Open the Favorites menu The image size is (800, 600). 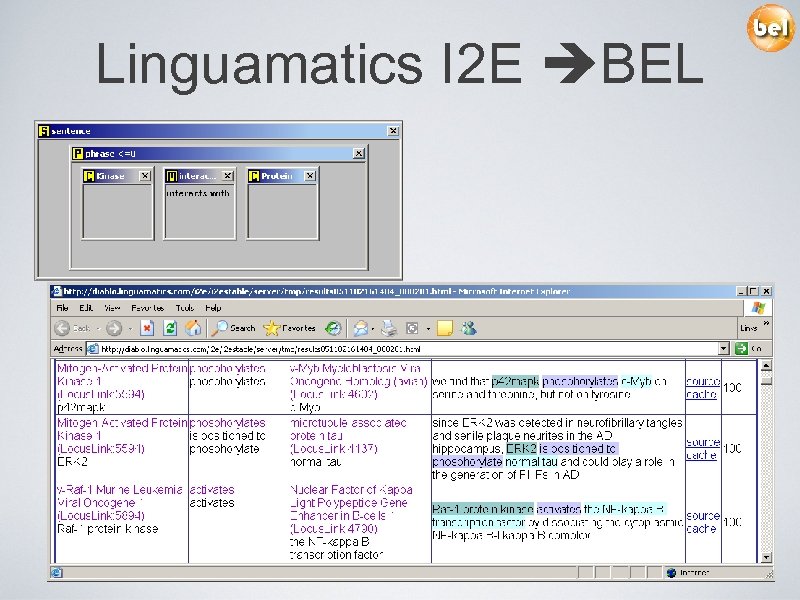point(147,308)
